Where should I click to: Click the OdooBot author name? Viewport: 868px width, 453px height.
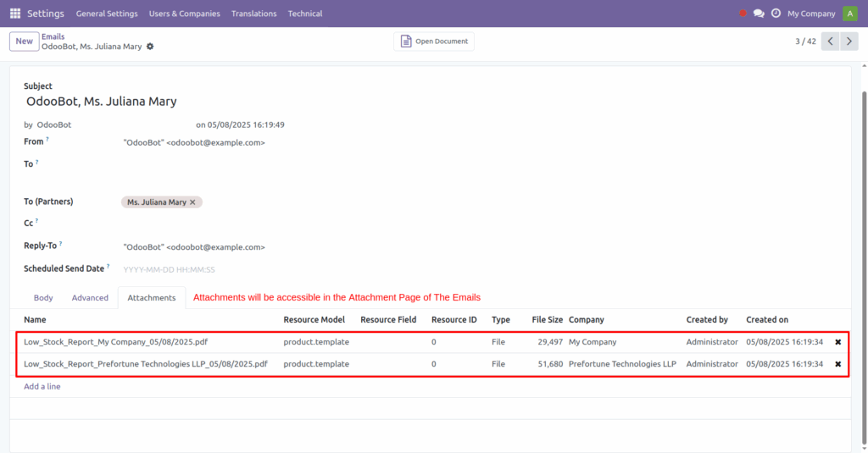54,125
